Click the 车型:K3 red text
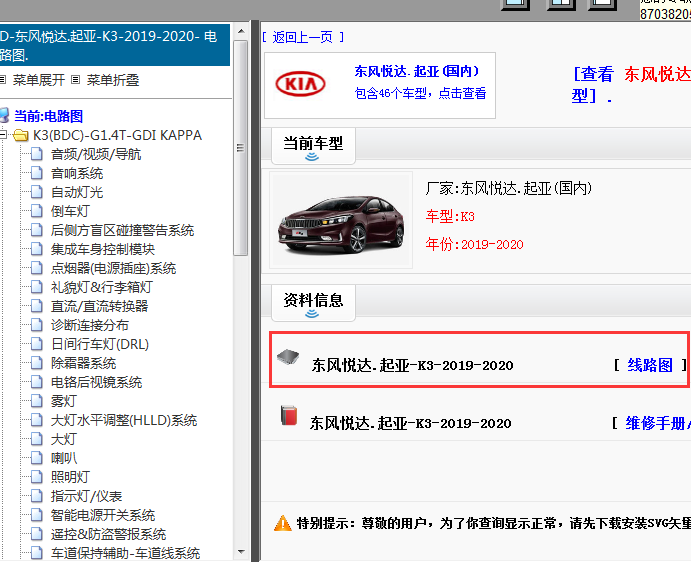 [450, 216]
